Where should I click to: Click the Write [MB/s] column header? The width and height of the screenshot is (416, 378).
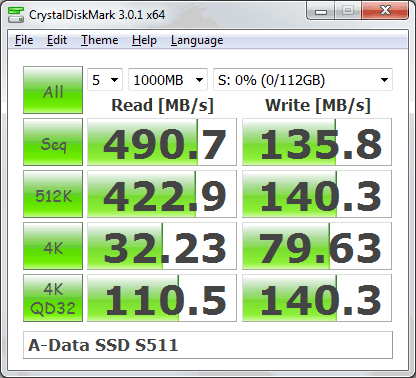318,105
